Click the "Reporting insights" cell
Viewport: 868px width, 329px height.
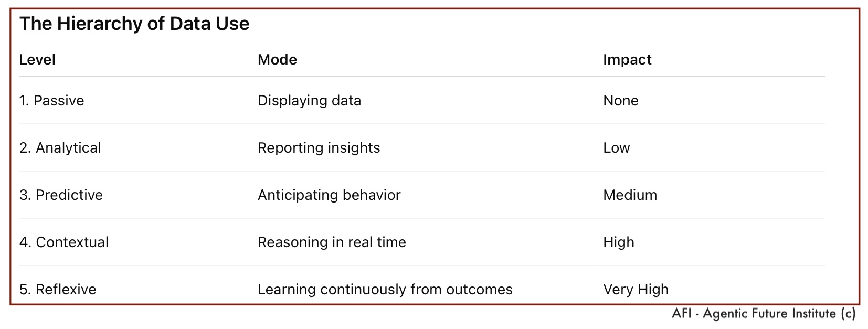coord(319,148)
